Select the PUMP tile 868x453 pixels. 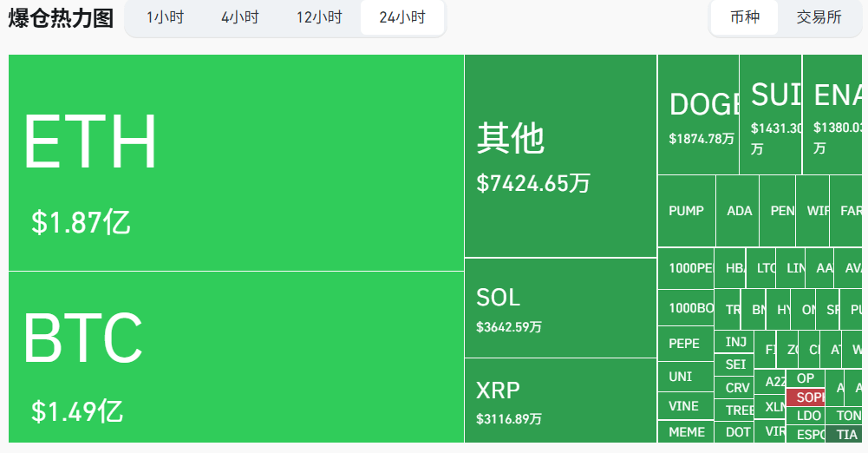point(687,211)
